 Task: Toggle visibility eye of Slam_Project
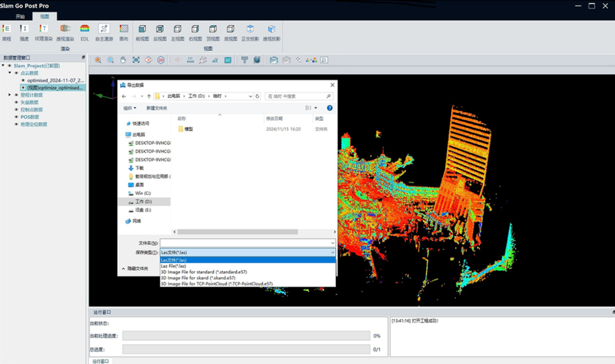(x=9, y=66)
